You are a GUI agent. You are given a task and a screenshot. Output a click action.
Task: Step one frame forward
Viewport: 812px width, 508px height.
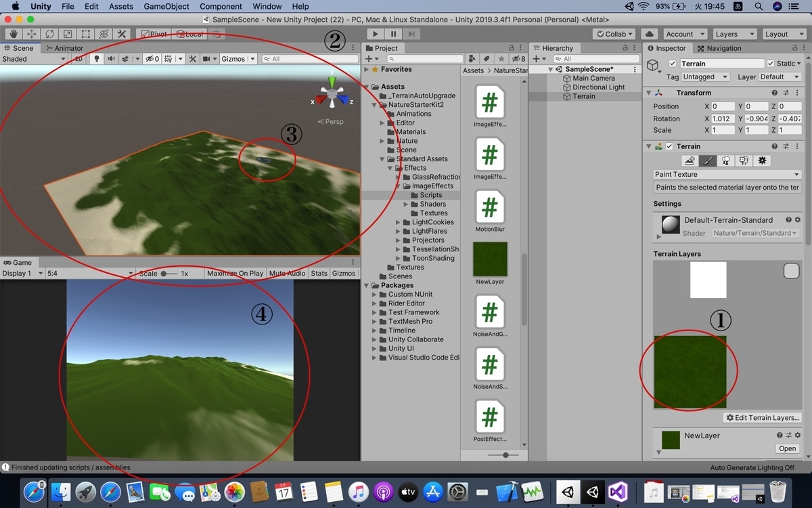[x=411, y=34]
